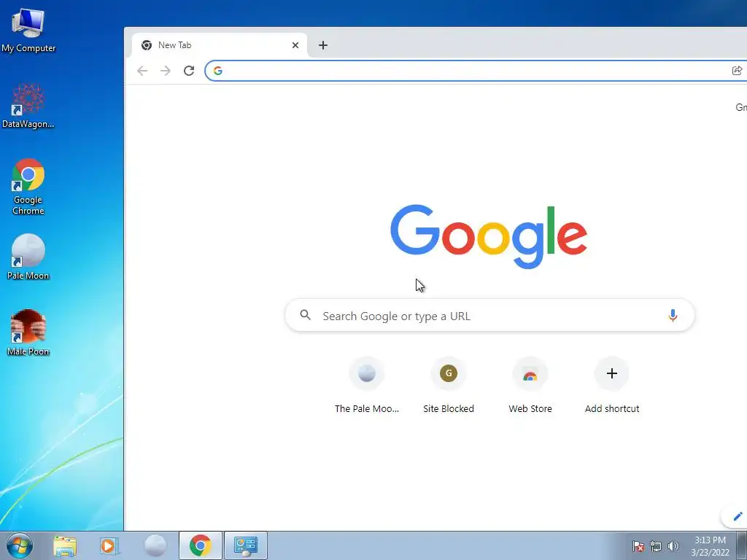Open Pale Moon from the taskbar
This screenshot has width=747, height=560.
(x=155, y=545)
